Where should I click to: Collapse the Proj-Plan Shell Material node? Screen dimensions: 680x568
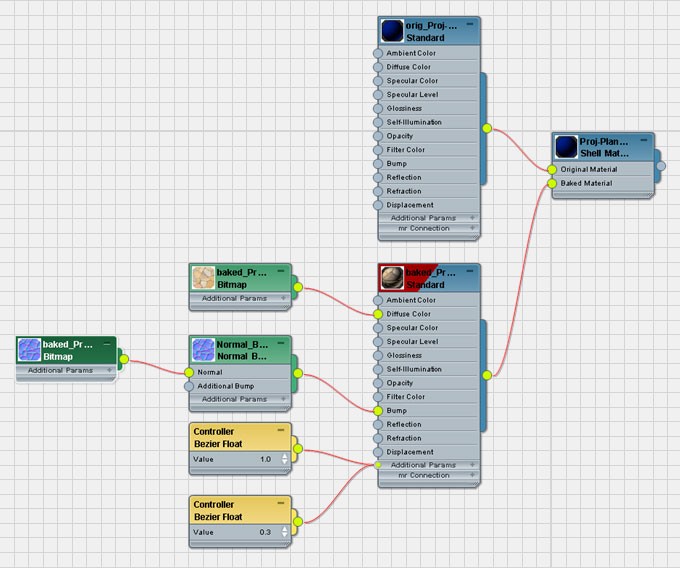[x=644, y=140]
